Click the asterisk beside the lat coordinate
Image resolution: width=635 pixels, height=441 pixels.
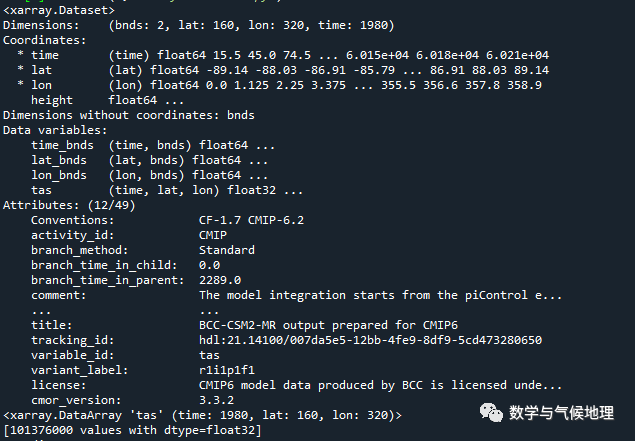[x=20, y=70]
